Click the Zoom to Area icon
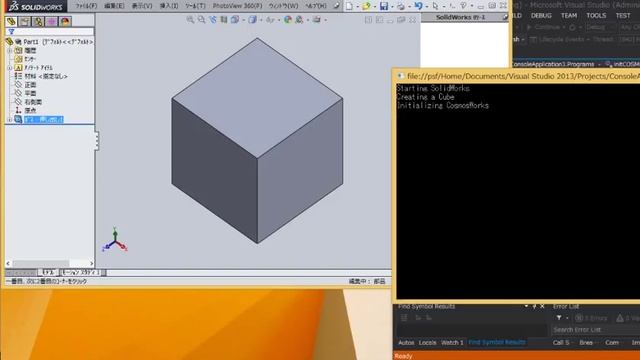The image size is (640, 360). pos(202,20)
